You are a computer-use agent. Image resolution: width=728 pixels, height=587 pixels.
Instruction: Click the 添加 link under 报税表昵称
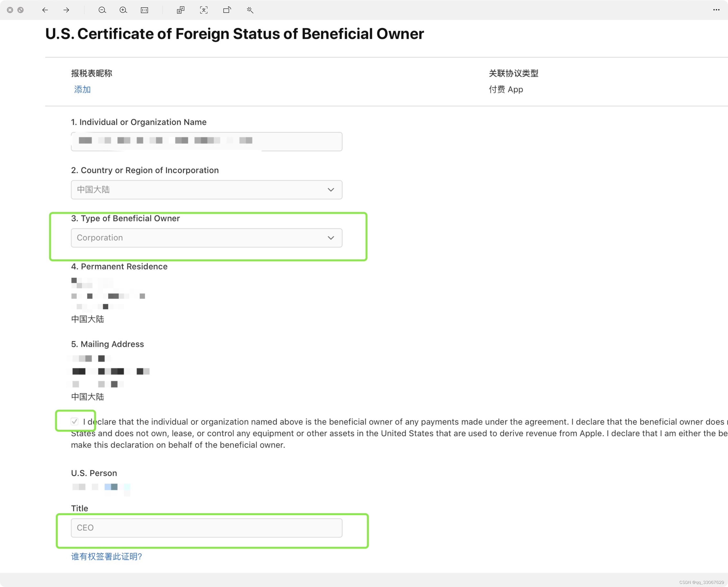(x=82, y=90)
